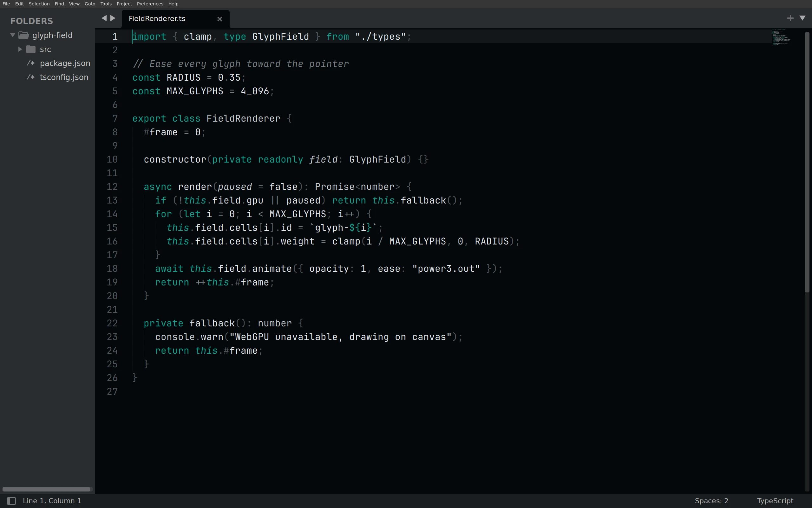Image resolution: width=812 pixels, height=508 pixels.
Task: Click the Line 1, Column 1 indicator
Action: (x=52, y=501)
